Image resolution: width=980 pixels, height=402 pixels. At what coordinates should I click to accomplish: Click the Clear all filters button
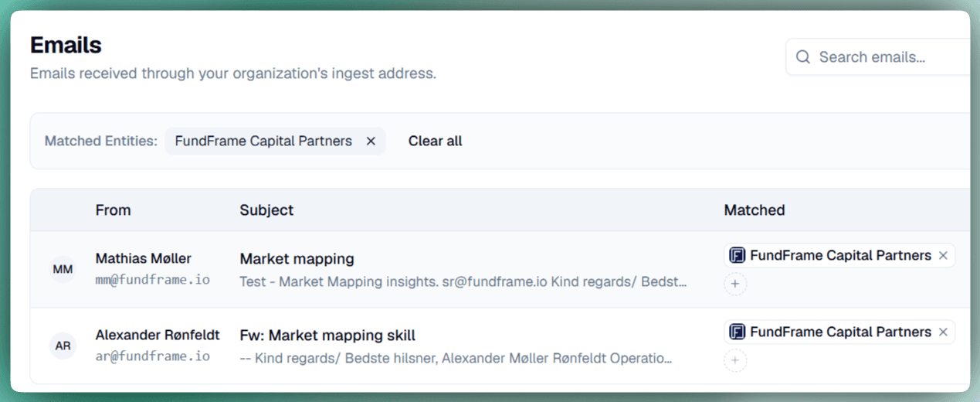436,141
